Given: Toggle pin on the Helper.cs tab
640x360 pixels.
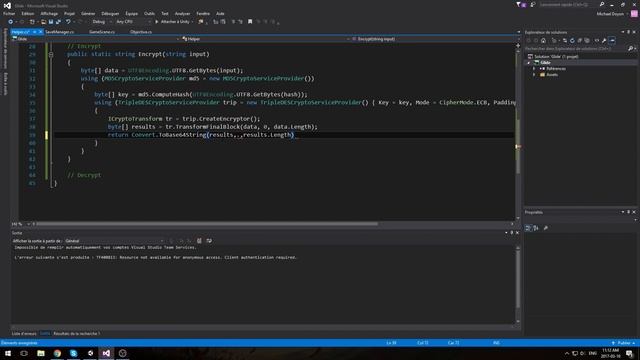Looking at the screenshot, I should [35, 32].
